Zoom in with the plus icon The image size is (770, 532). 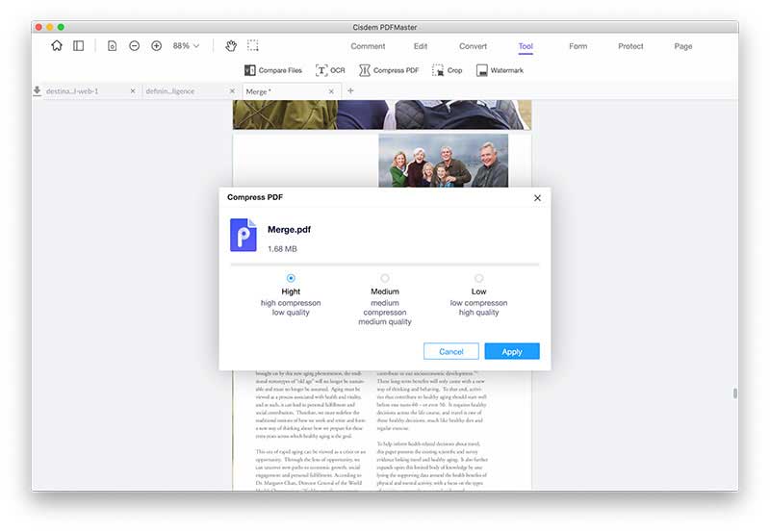[156, 45]
